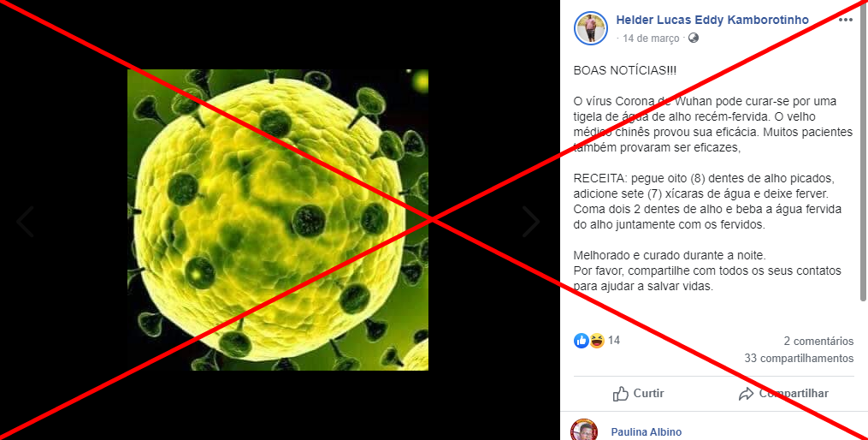Screen dimensions: 868x440
Task: Click the 14 de março timestamp
Action: pyautogui.click(x=651, y=39)
